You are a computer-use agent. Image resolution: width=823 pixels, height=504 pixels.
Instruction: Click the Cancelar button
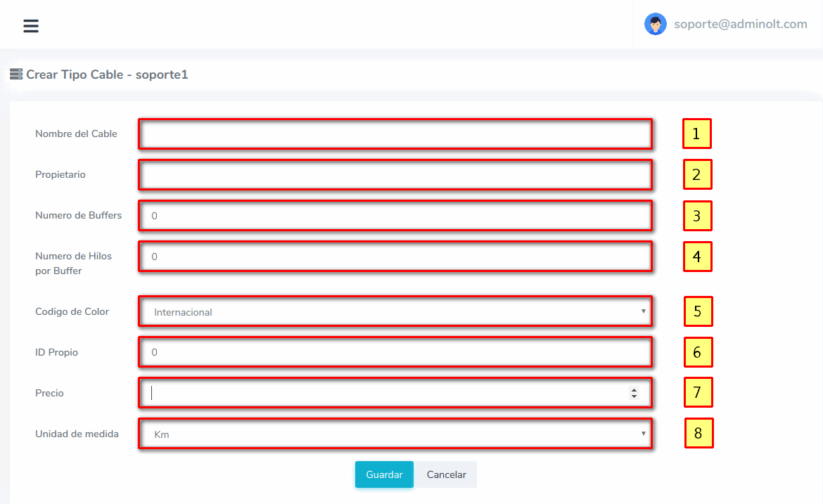click(x=446, y=474)
